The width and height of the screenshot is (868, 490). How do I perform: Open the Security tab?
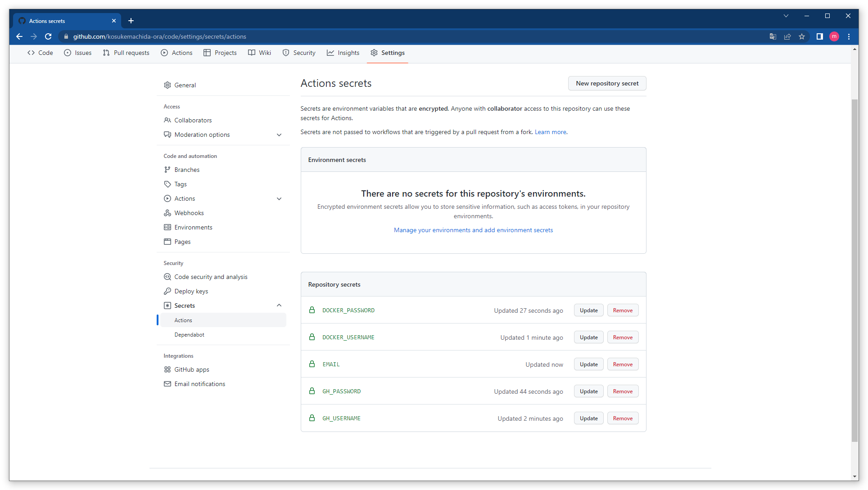pyautogui.click(x=304, y=53)
